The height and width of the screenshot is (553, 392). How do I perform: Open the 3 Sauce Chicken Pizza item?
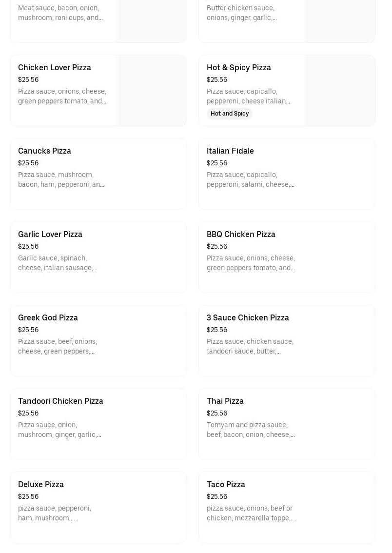point(287,340)
